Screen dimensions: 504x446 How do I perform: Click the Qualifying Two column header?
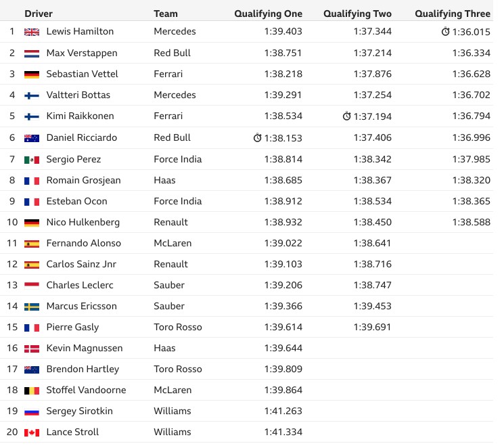[x=357, y=14]
